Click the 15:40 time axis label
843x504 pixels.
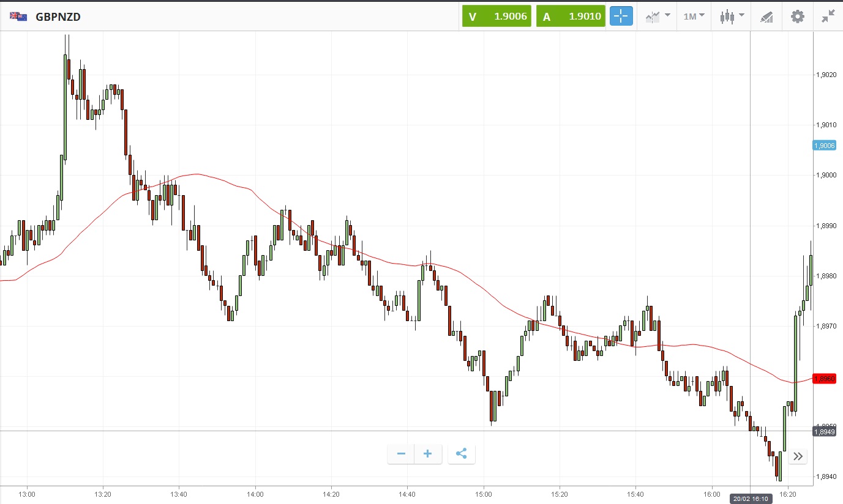point(635,494)
